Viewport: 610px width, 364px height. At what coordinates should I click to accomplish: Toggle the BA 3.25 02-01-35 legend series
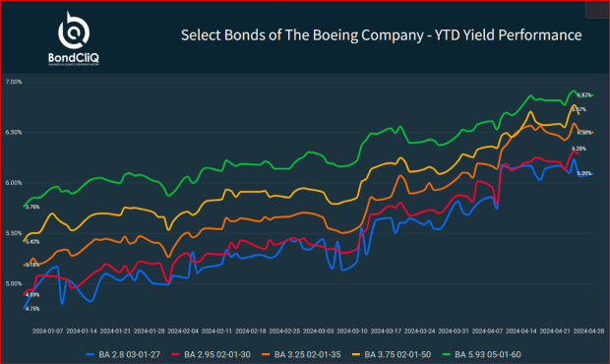(x=301, y=355)
